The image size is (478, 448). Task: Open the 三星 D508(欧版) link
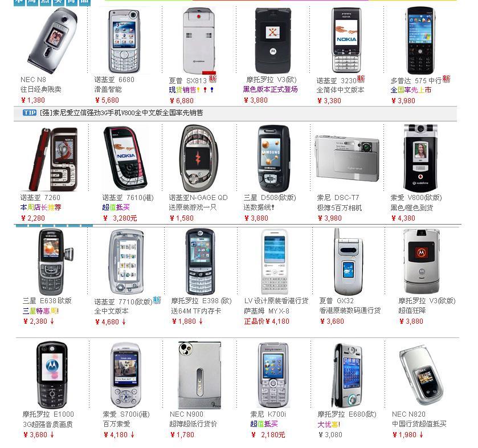point(270,198)
